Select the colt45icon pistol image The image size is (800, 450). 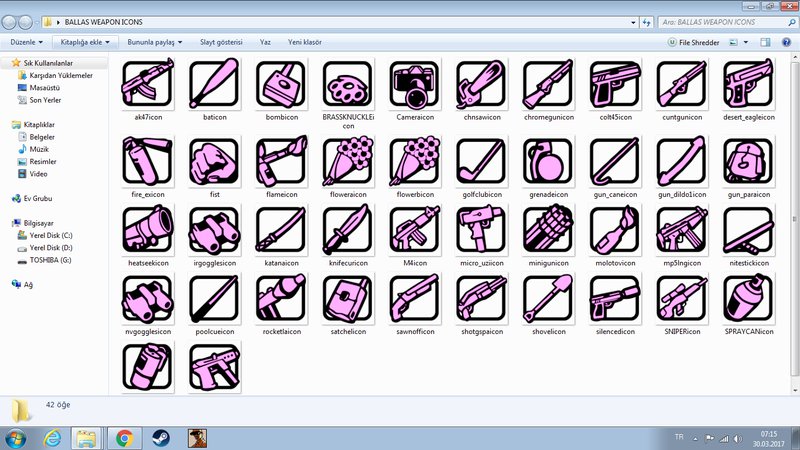pos(615,84)
